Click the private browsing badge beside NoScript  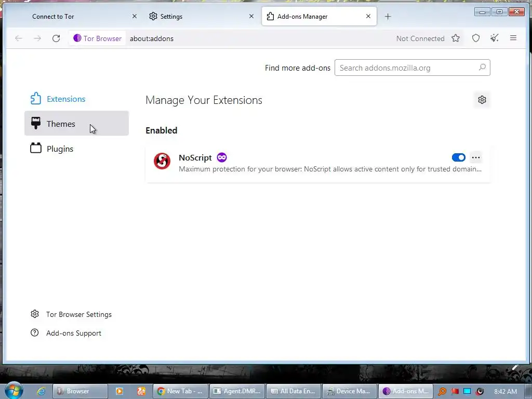221,157
